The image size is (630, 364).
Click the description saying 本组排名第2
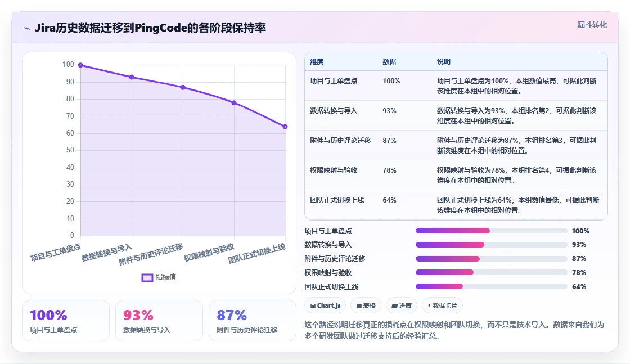coord(517,116)
